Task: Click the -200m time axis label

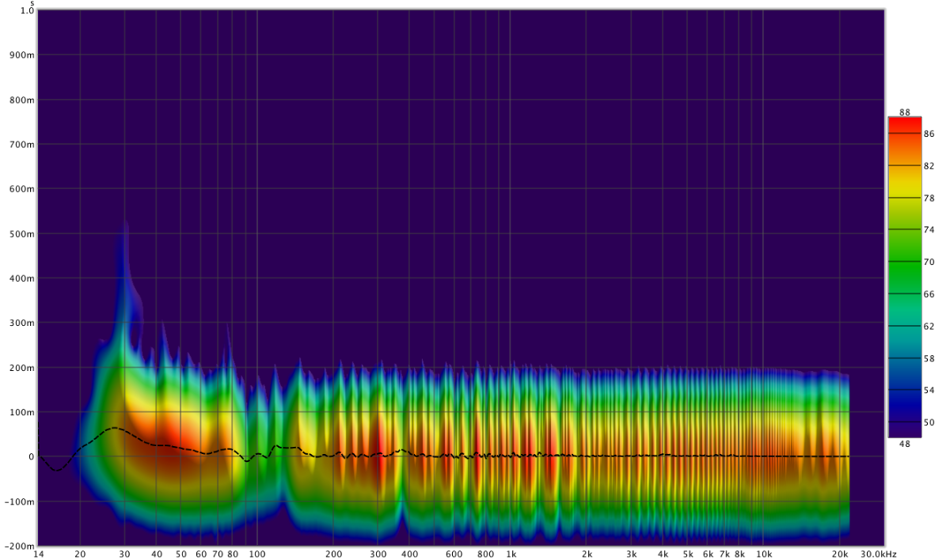Action: point(19,547)
